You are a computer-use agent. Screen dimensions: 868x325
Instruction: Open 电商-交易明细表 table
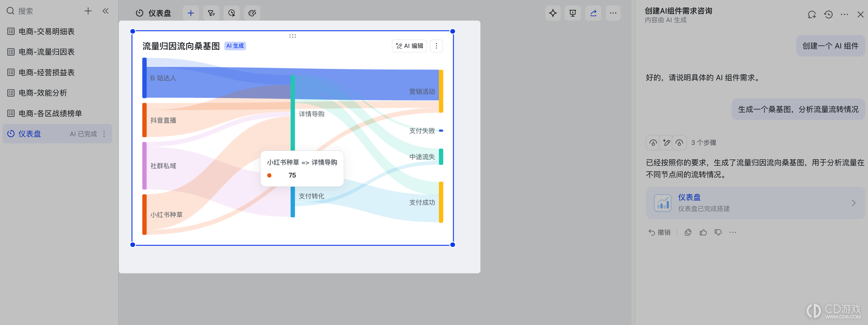click(57, 31)
